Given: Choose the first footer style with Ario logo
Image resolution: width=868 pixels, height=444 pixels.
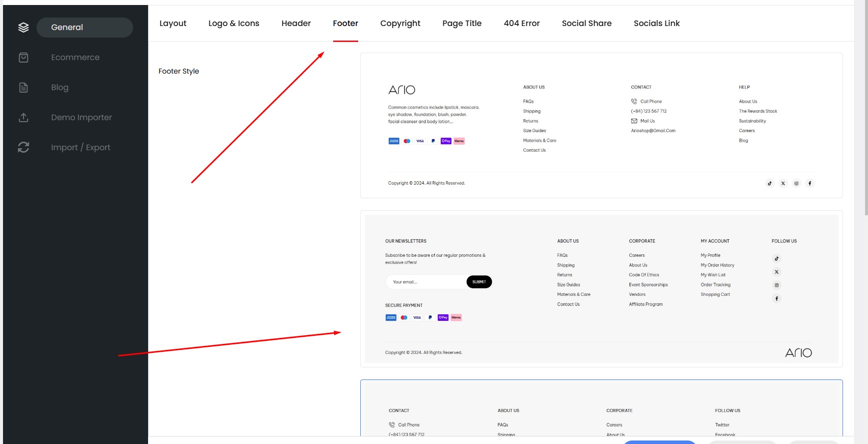Looking at the screenshot, I should pyautogui.click(x=601, y=125).
